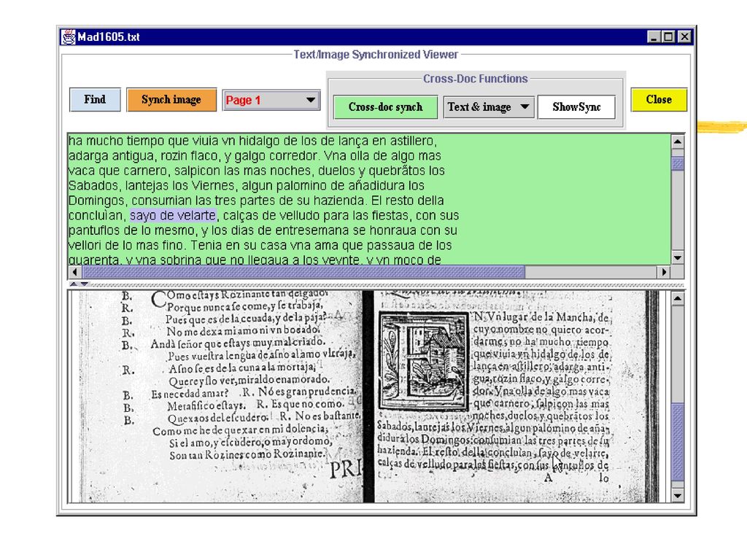Click the yellow Close button
Viewport: 747px width, 560px height.
click(x=659, y=99)
